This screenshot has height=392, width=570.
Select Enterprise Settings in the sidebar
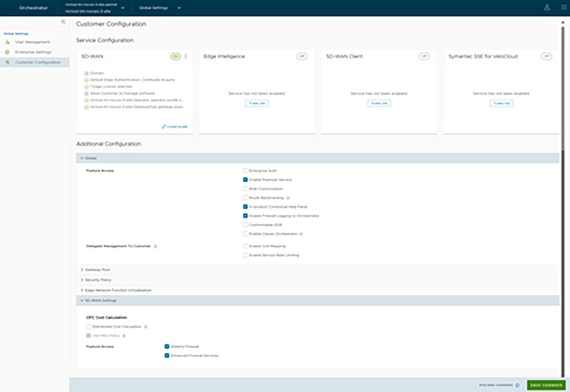coord(33,52)
